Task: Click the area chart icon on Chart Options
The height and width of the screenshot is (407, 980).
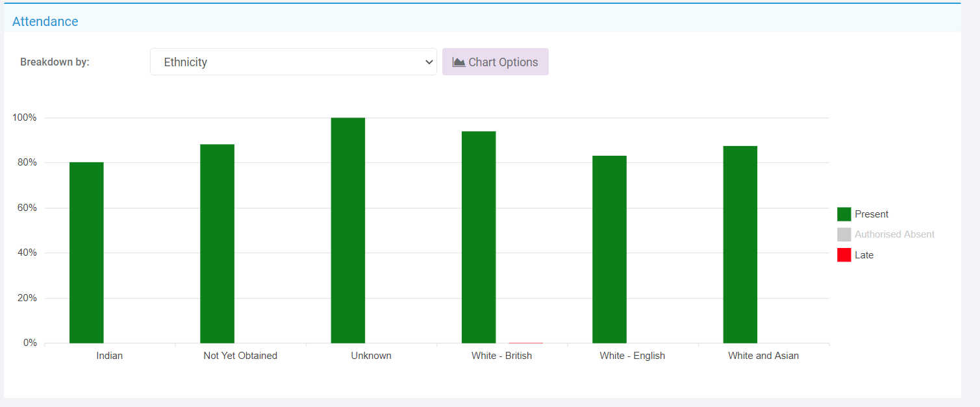Action: point(459,62)
